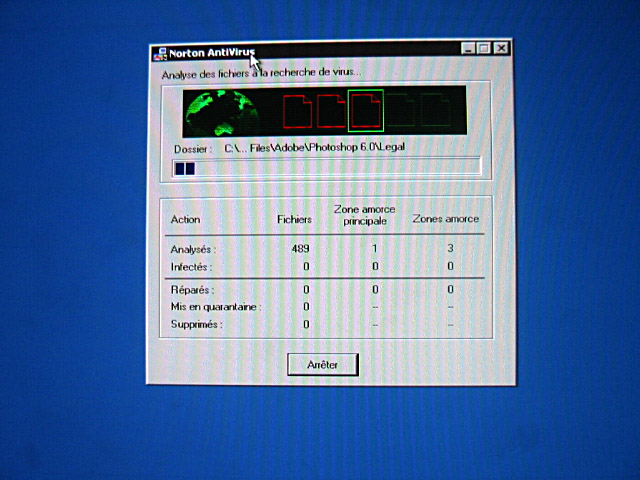
Task: Click the Zones amorce analyzed value 3
Action: click(x=450, y=248)
